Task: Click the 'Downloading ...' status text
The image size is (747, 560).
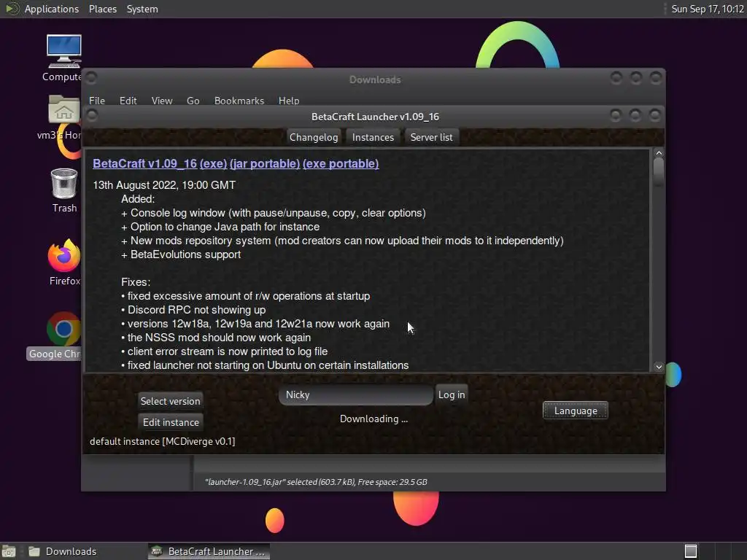Action: point(374,419)
